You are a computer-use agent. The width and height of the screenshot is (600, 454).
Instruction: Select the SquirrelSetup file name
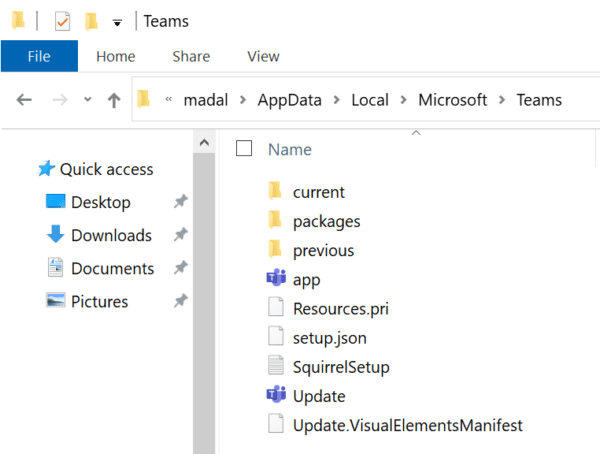tap(341, 367)
